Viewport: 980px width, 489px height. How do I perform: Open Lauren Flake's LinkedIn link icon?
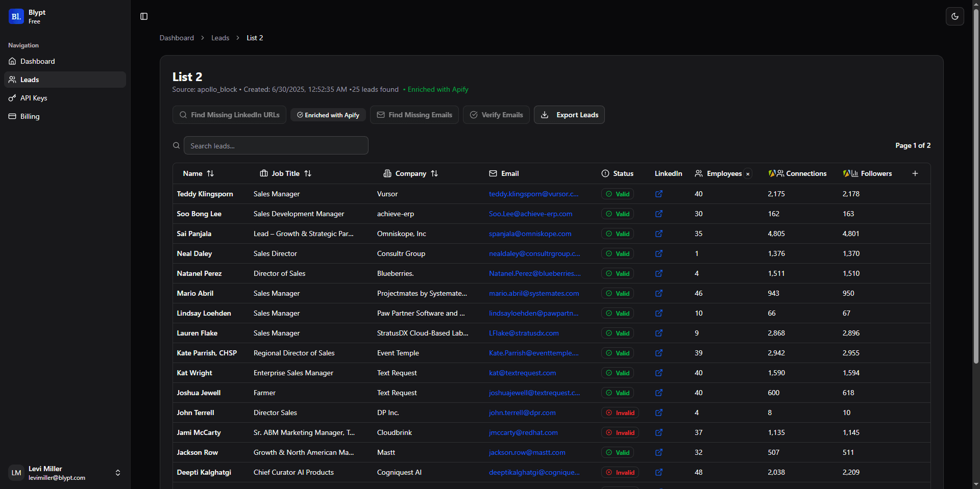659,333
